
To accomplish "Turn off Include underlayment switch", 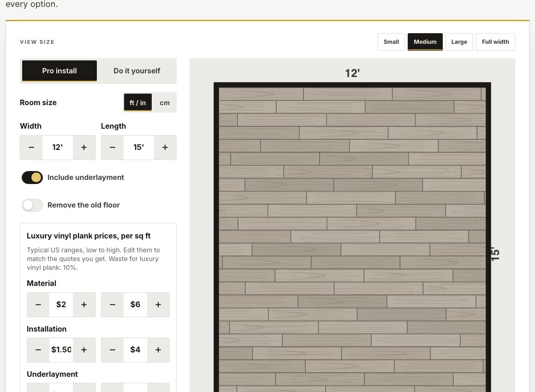I will [32, 178].
